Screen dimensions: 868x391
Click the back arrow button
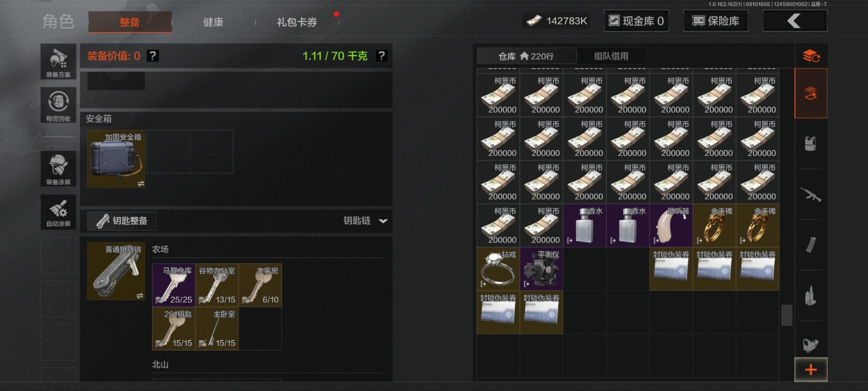[795, 21]
